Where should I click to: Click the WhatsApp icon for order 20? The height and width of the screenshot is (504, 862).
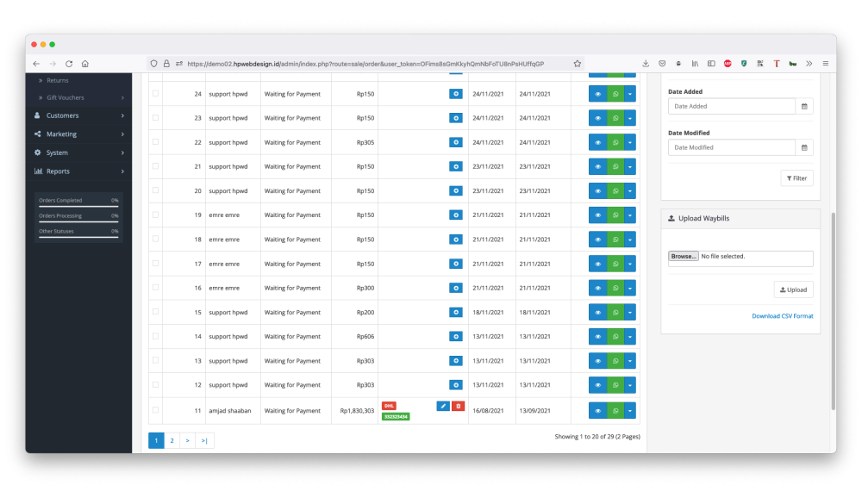[615, 190]
